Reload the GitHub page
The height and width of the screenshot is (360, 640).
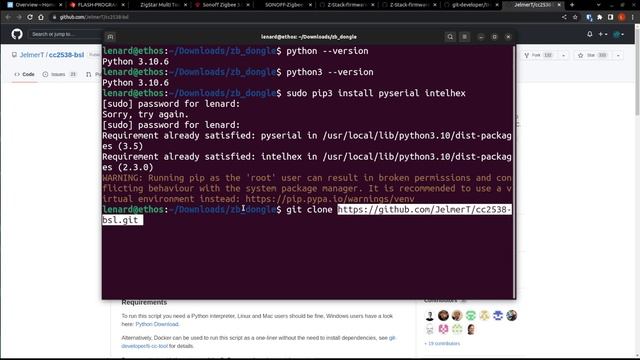click(x=30, y=17)
